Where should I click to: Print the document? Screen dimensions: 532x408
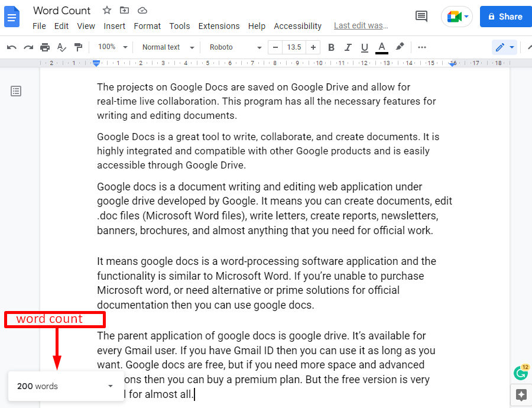45,47
